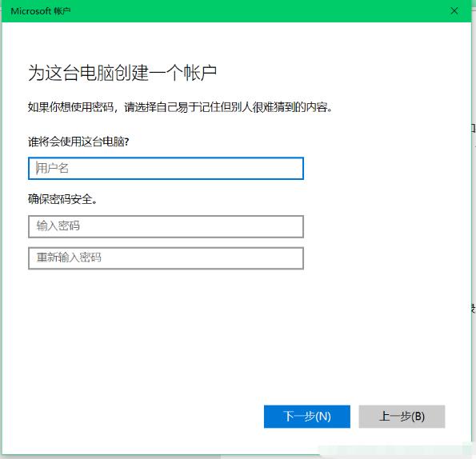The width and height of the screenshot is (476, 459).
Task: Click the 下一步(N) next button
Action: pyautogui.click(x=307, y=417)
